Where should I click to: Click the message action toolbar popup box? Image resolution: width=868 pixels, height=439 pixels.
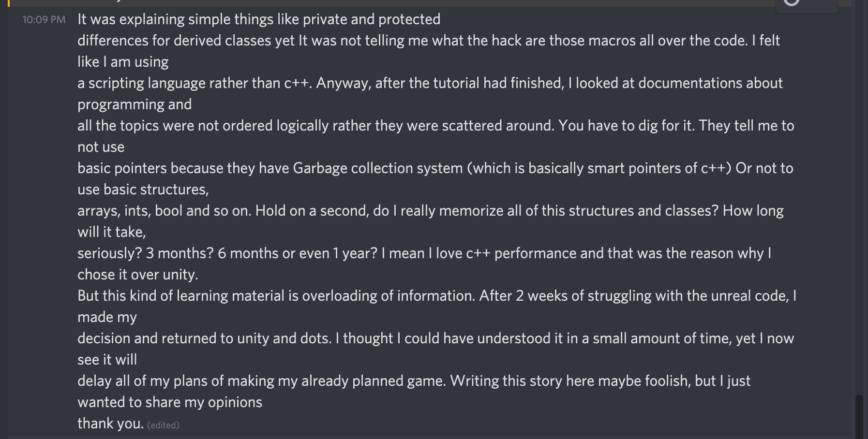(x=807, y=6)
